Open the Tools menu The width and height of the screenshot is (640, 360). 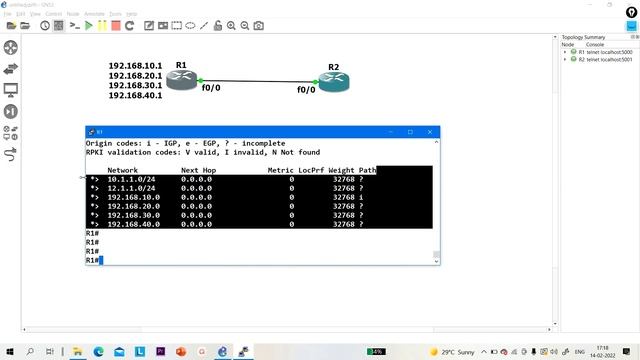[116, 14]
